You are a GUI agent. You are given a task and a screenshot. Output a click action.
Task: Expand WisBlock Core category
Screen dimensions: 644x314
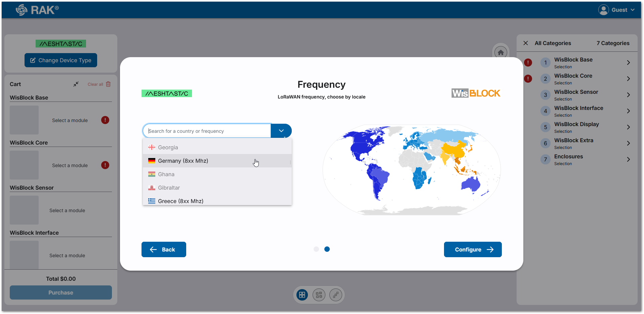point(628,79)
